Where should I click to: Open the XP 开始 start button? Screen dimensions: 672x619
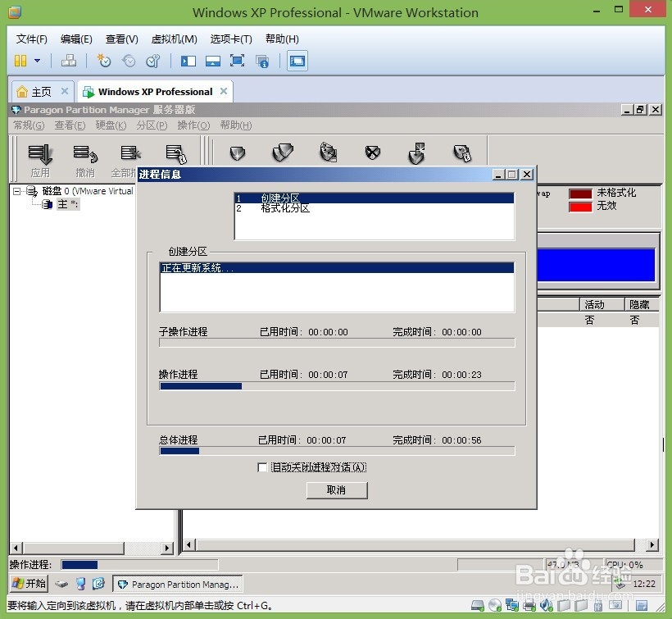tap(29, 584)
